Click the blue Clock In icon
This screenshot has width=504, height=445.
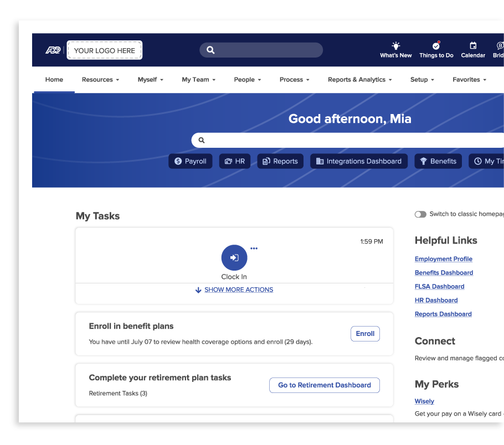click(234, 257)
